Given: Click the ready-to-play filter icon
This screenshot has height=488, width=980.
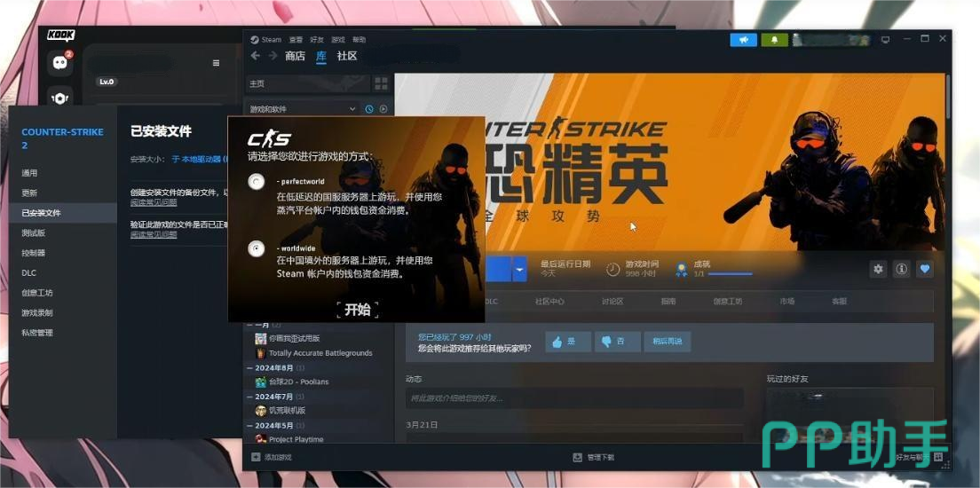Looking at the screenshot, I should [383, 109].
